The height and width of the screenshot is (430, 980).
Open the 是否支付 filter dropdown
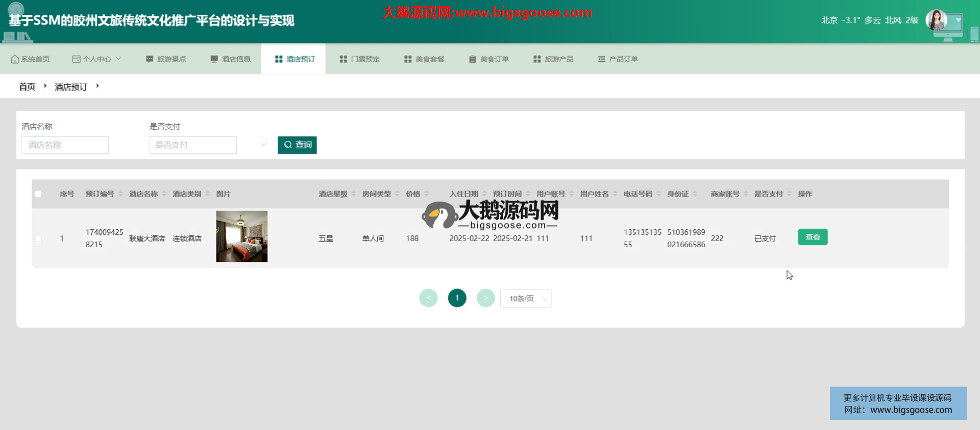pyautogui.click(x=208, y=145)
